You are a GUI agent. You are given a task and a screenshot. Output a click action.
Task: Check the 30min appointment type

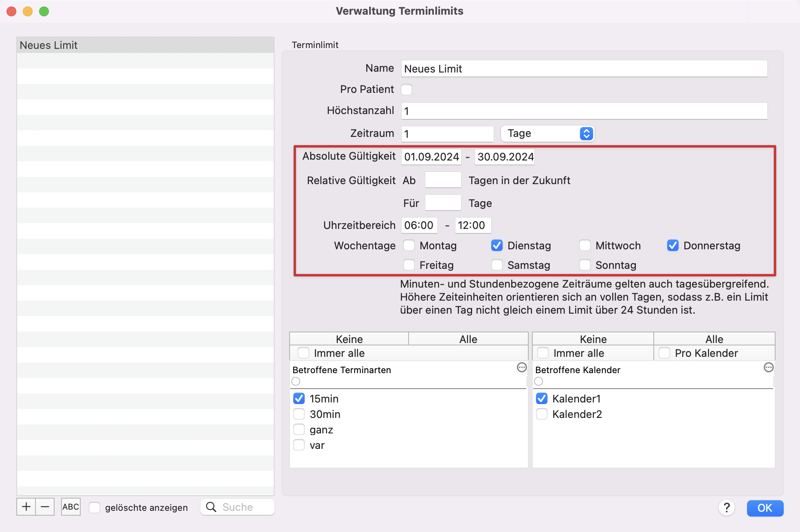(299, 414)
